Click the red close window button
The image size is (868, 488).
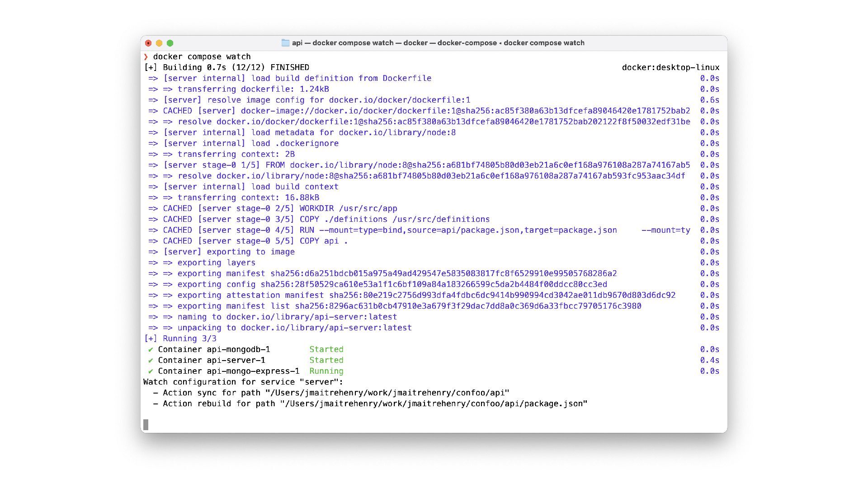point(148,43)
